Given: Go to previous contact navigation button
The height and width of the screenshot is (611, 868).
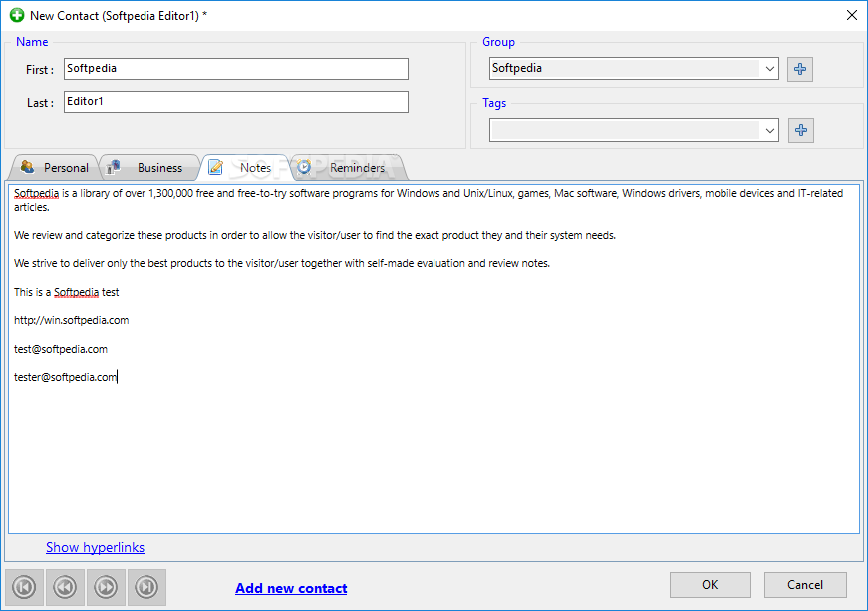Looking at the screenshot, I should tap(65, 587).
